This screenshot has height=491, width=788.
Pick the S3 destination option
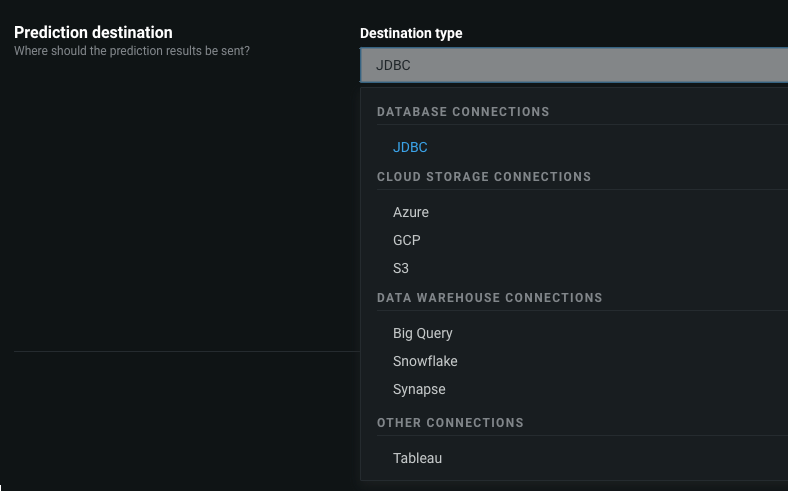tap(401, 268)
